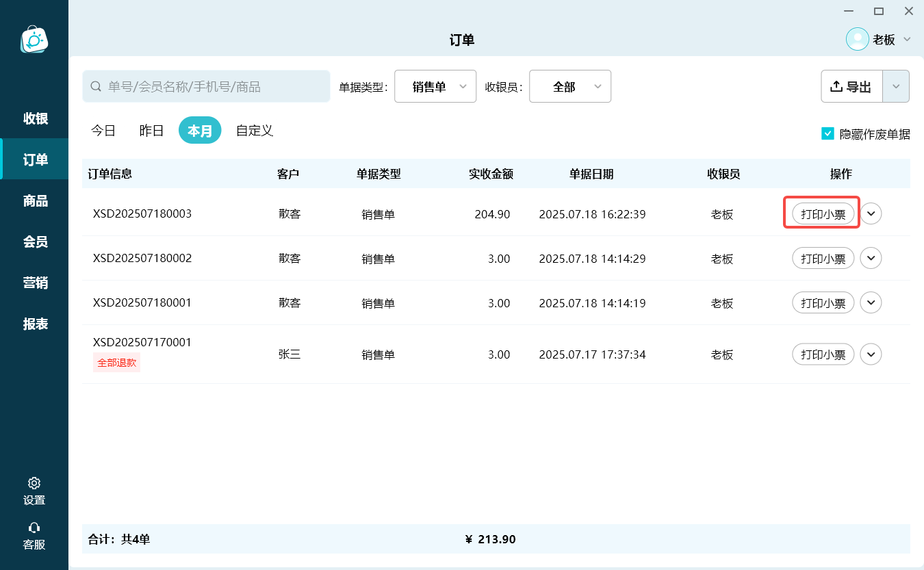This screenshot has width=924, height=570.
Task: Print receipt for order XSD202507180002
Action: tap(823, 259)
